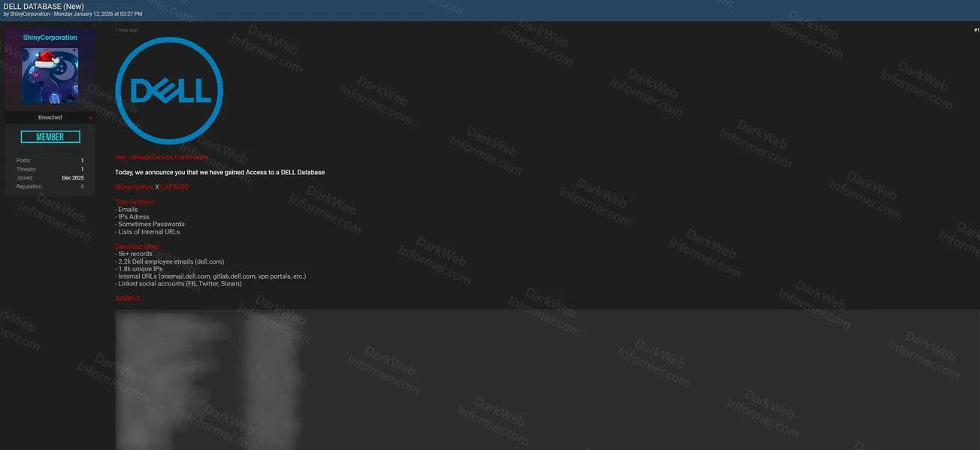This screenshot has height=450, width=980.
Task: Select the Joined date Dec 2025
Action: 72,177
